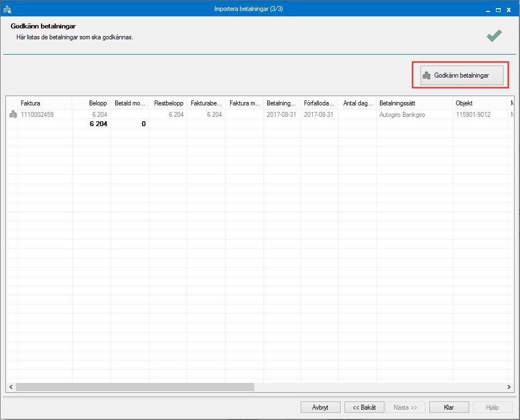520x420 pixels.
Task: Click the horizontal scrollbar right arrow
Action: (509, 387)
